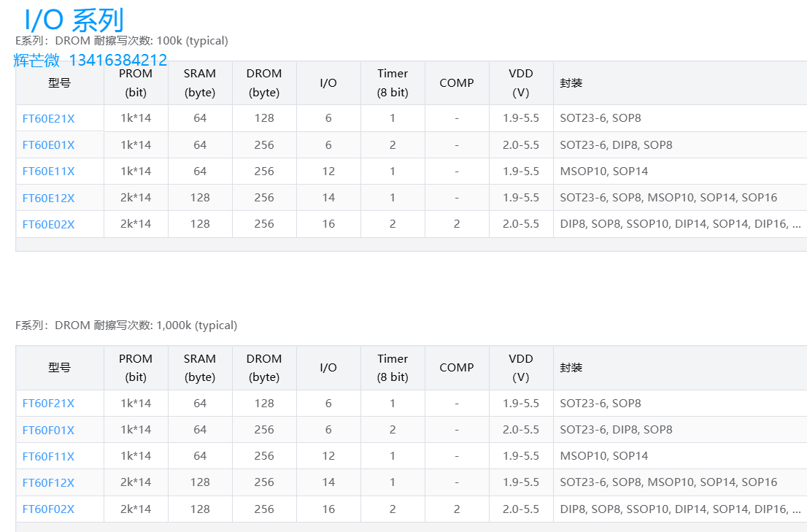
Task: Click FT60F02X truncated package list cell
Action: (680, 509)
